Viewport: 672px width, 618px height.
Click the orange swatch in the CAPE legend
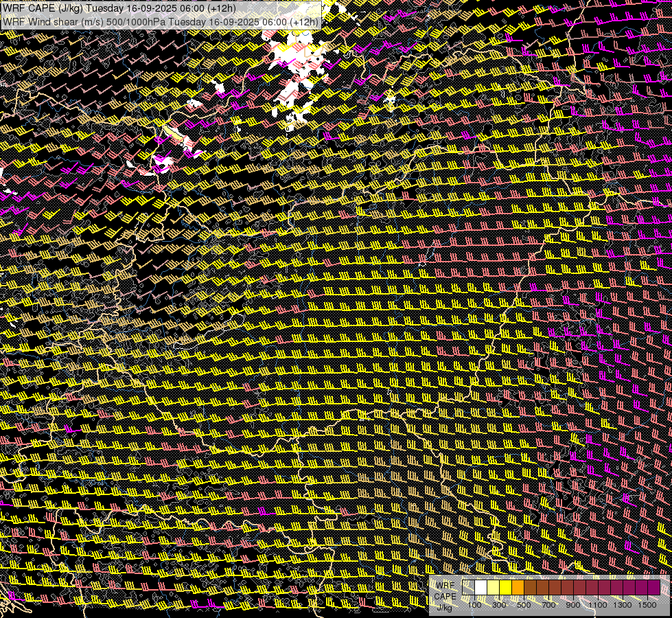pyautogui.click(x=518, y=587)
